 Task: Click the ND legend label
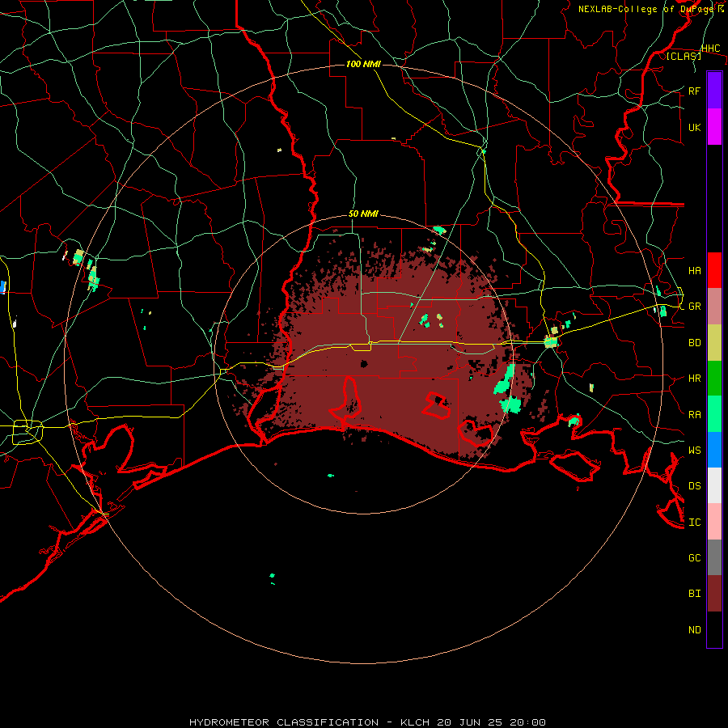(694, 629)
